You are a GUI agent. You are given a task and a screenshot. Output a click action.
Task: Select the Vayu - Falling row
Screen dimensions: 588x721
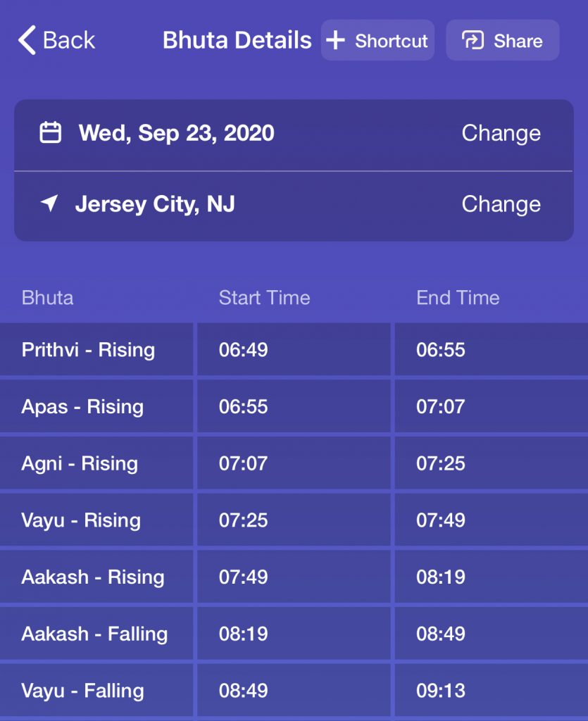coord(294,691)
